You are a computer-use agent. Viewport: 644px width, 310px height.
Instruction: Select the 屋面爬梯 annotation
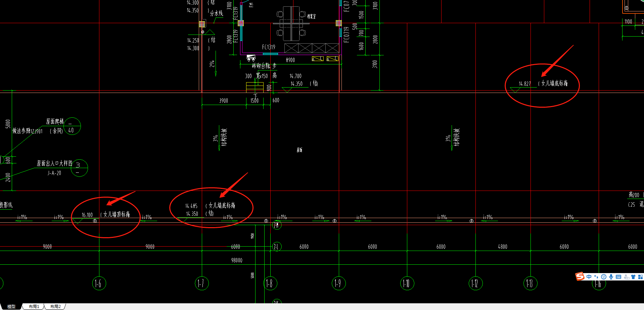[x=55, y=121]
